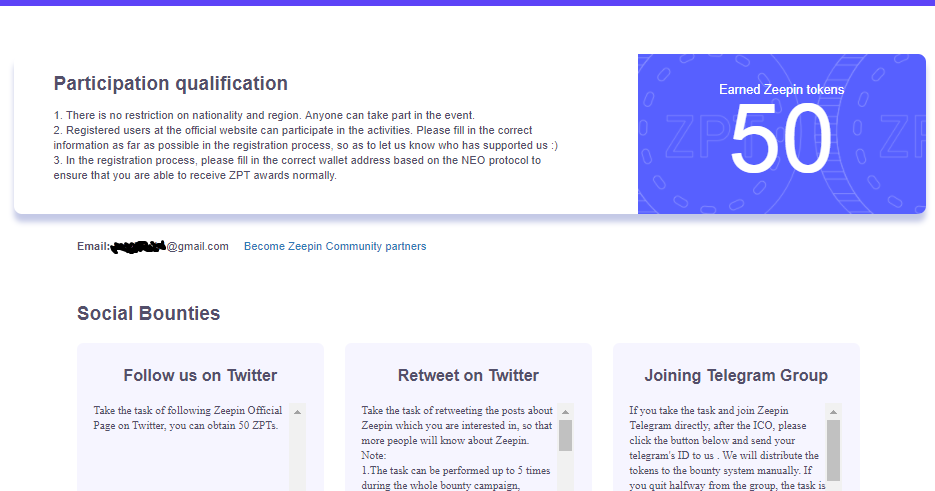Click scrollbar thumb in Joining Telegram Group box
The width and height of the screenshot is (935, 491).
(x=833, y=450)
